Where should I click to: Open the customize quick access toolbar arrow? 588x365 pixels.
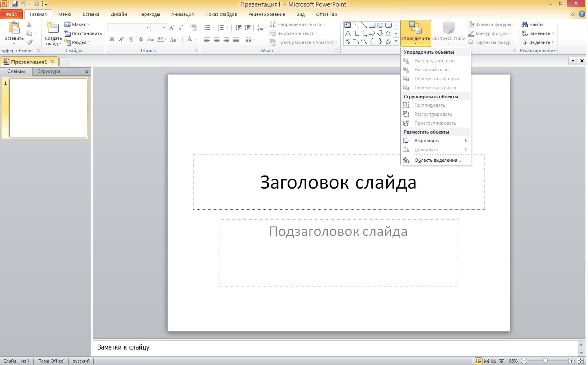pos(46,4)
